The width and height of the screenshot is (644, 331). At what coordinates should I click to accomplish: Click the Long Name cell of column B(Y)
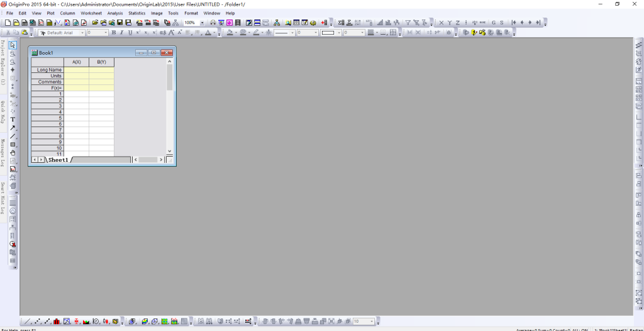[101, 70]
